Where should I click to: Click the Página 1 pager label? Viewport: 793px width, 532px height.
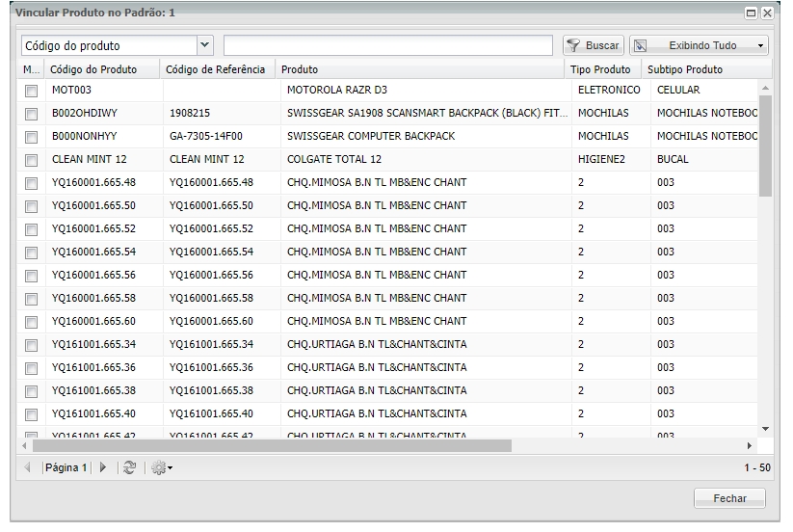tap(66, 467)
